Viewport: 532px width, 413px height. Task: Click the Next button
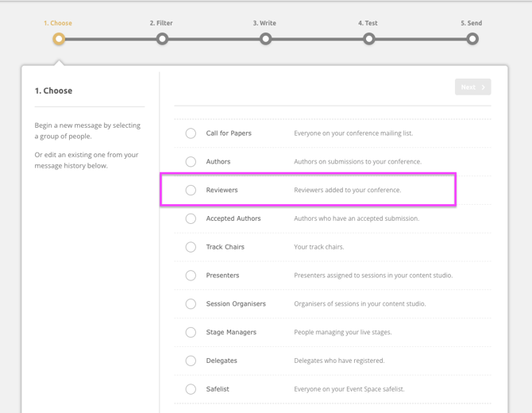click(x=472, y=87)
